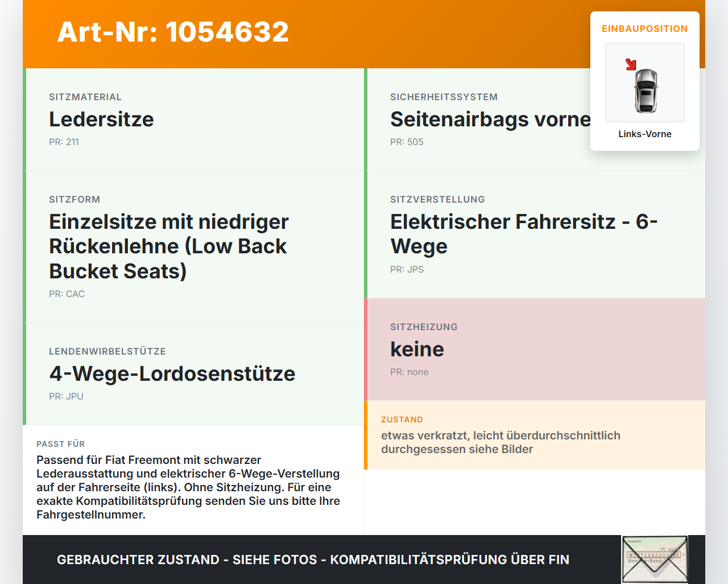Select the Seitenairbags vorne safety card
The image size is (728, 584).
click(535, 120)
